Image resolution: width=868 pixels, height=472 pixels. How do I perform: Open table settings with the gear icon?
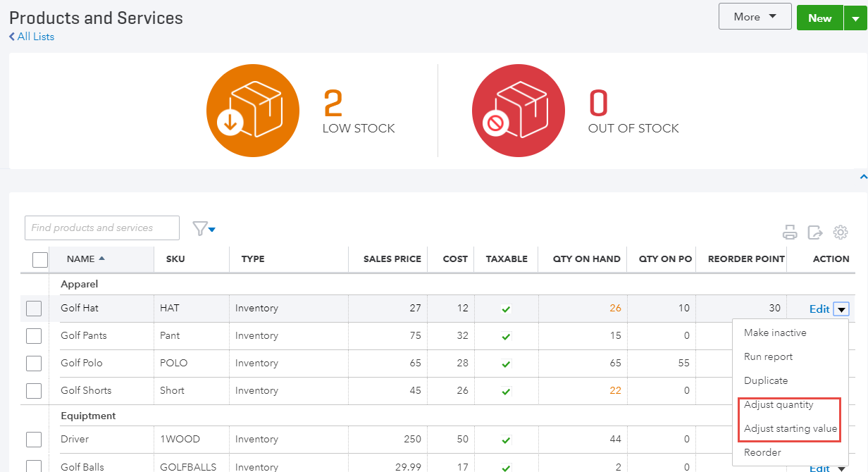point(841,232)
